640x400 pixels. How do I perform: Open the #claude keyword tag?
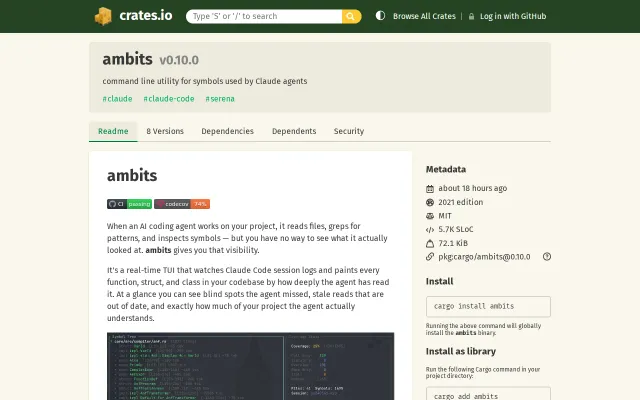pos(118,99)
